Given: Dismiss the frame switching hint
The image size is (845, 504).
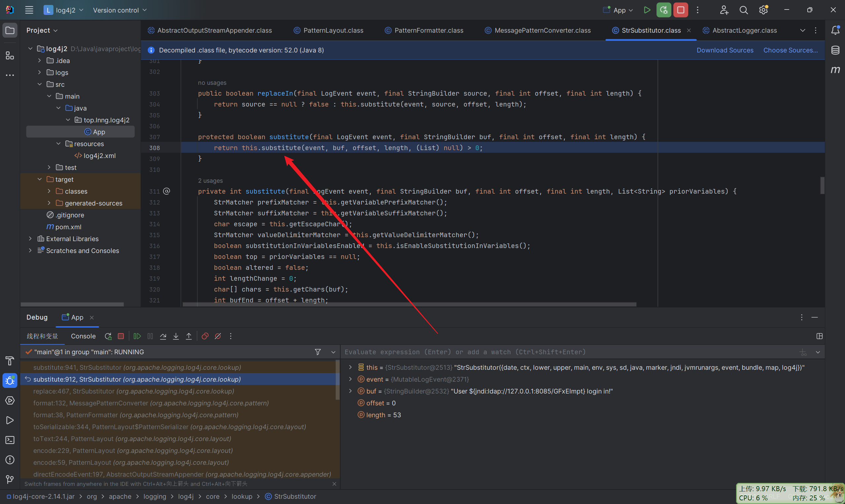Looking at the screenshot, I should [334, 484].
